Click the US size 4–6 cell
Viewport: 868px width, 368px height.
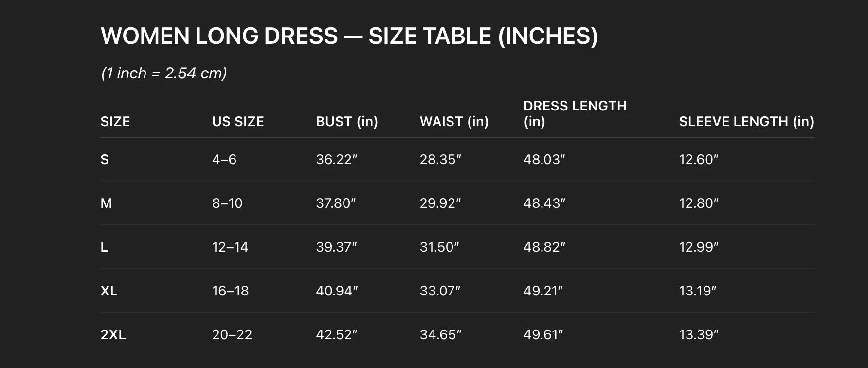click(224, 159)
